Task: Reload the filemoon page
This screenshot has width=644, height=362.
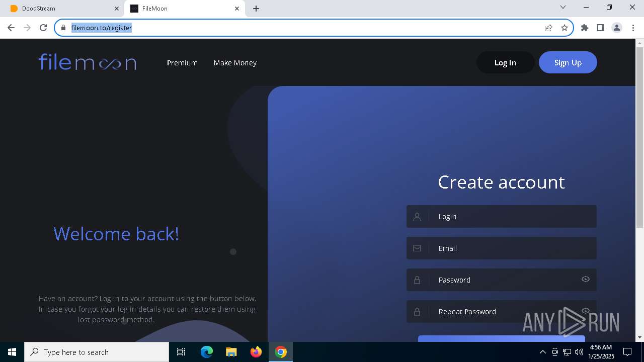Action: (43, 28)
